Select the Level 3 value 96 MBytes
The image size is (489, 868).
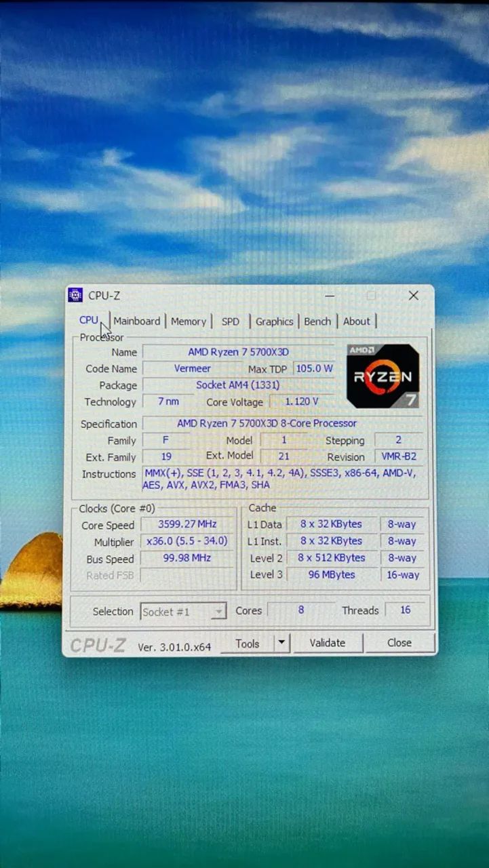point(331,575)
